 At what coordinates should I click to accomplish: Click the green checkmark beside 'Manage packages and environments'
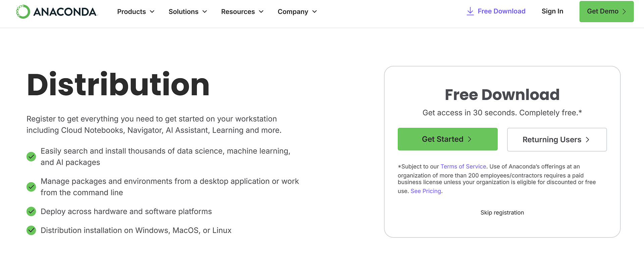[x=31, y=187]
